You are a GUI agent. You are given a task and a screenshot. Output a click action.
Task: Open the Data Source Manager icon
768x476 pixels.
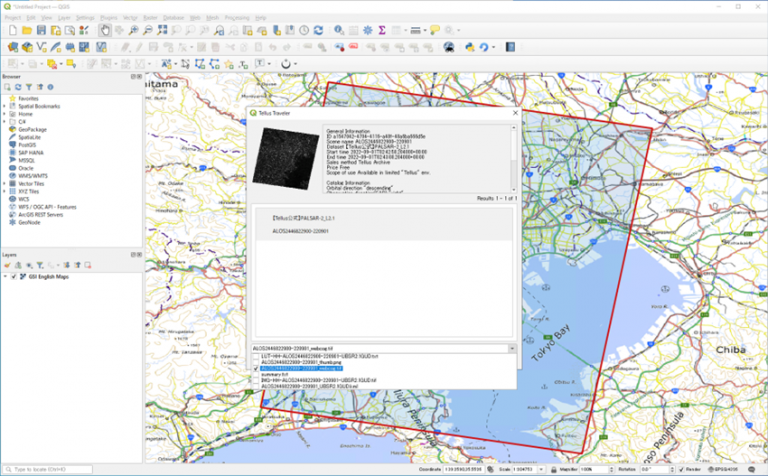pyautogui.click(x=13, y=47)
